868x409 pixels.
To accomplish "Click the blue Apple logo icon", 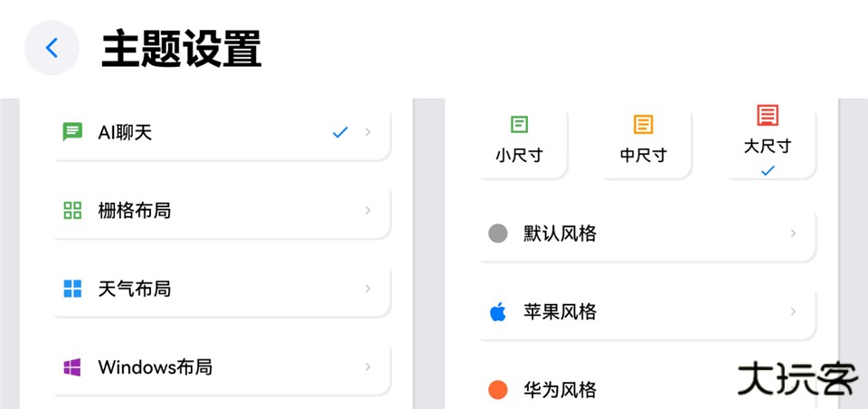I will [x=497, y=312].
